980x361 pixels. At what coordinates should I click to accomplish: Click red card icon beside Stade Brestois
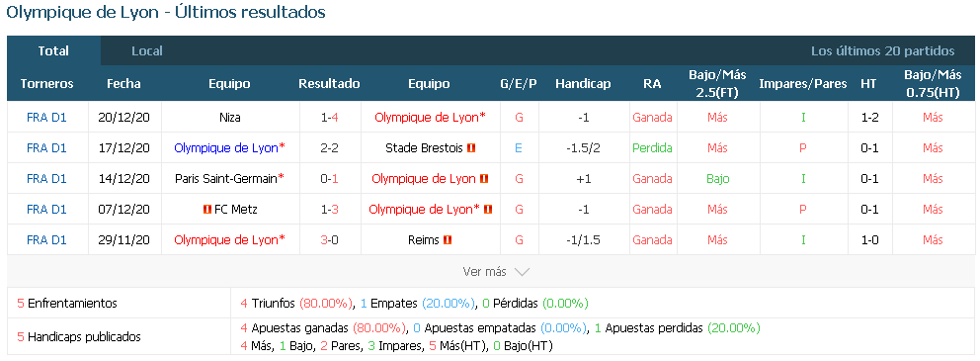[x=471, y=148]
